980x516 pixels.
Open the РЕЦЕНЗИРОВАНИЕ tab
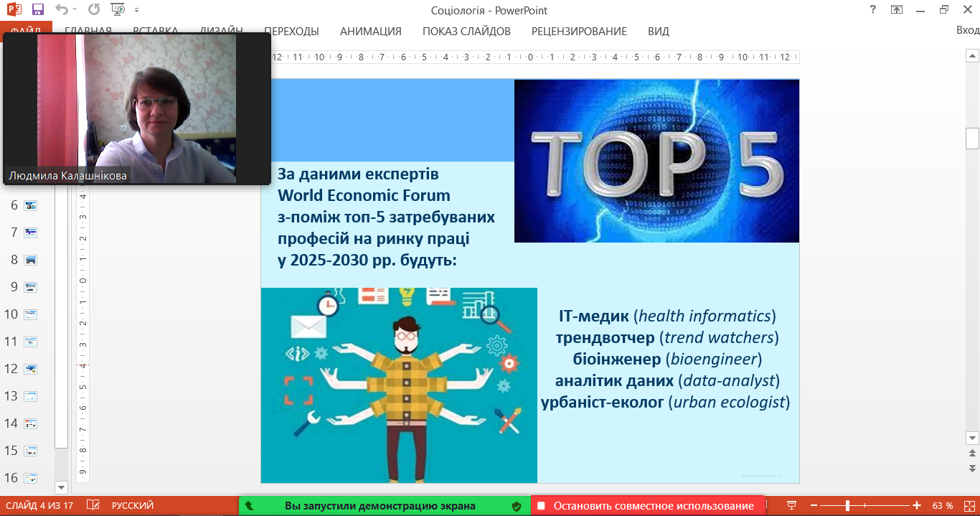[x=579, y=31]
